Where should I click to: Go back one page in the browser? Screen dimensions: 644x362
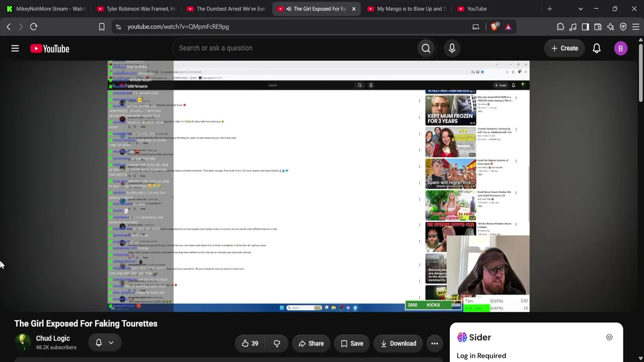pos(9,27)
